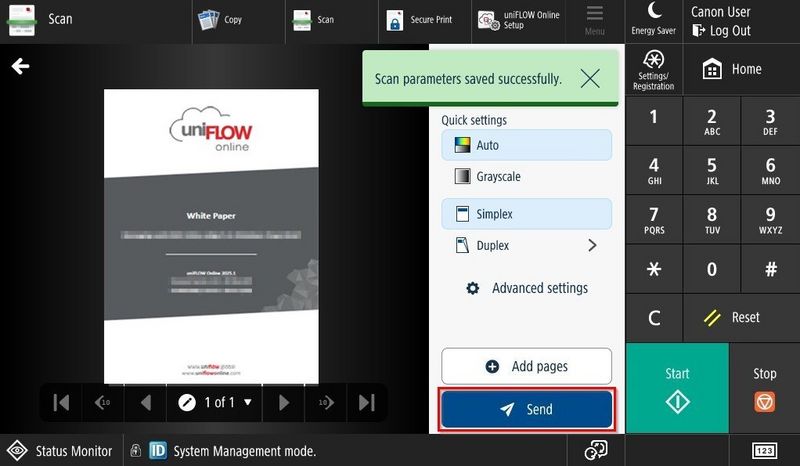Select the scanned document preview thumbnail
Screen dimensions: 800x466
211,236
